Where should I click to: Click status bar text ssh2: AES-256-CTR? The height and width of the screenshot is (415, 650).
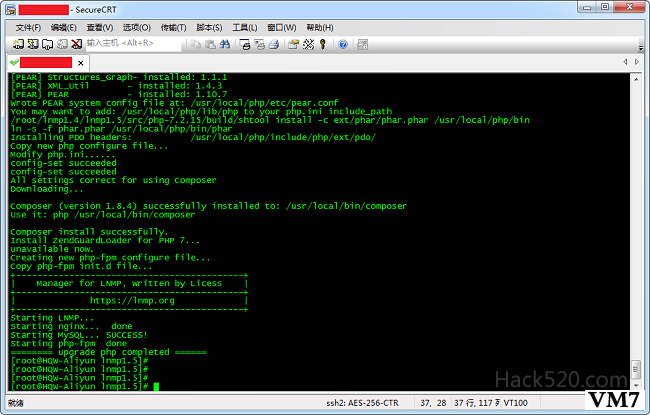[362, 403]
